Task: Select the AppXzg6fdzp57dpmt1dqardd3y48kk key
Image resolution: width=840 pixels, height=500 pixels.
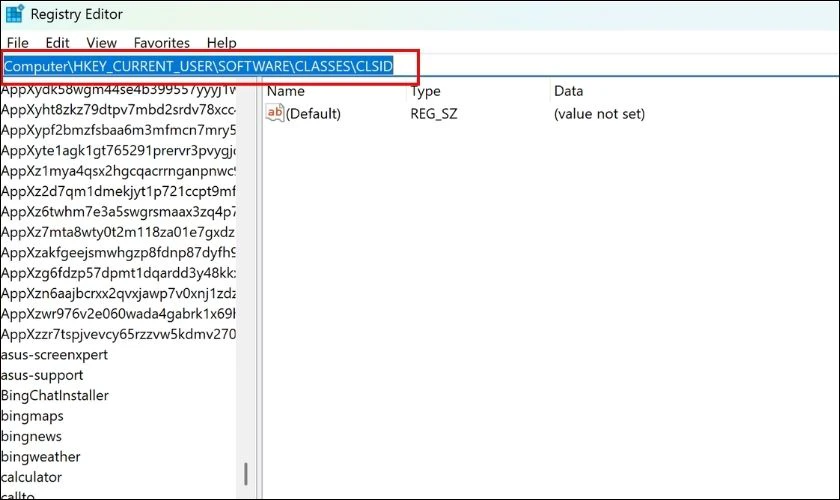Action: (118, 273)
